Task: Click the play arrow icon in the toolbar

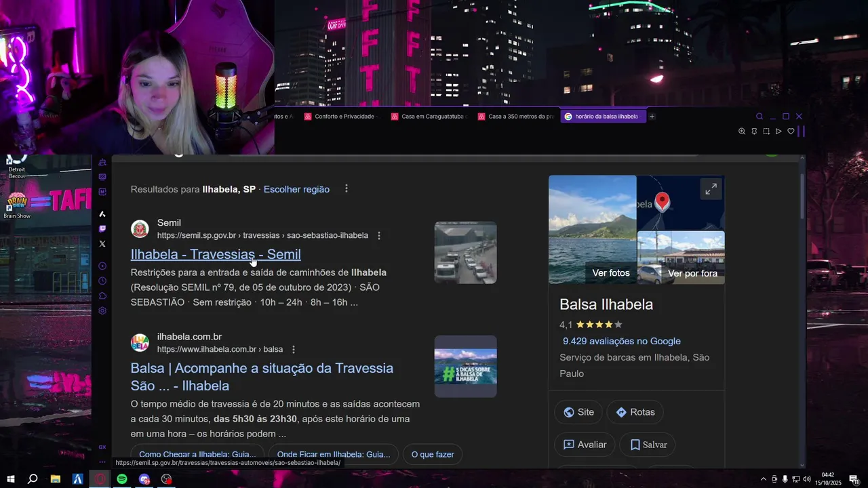Action: (778, 131)
